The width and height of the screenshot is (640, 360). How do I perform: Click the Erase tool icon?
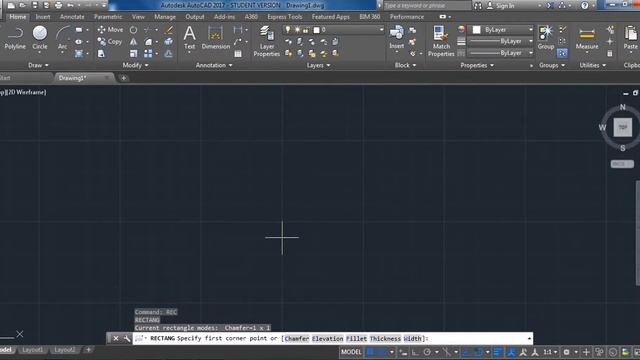[168, 30]
